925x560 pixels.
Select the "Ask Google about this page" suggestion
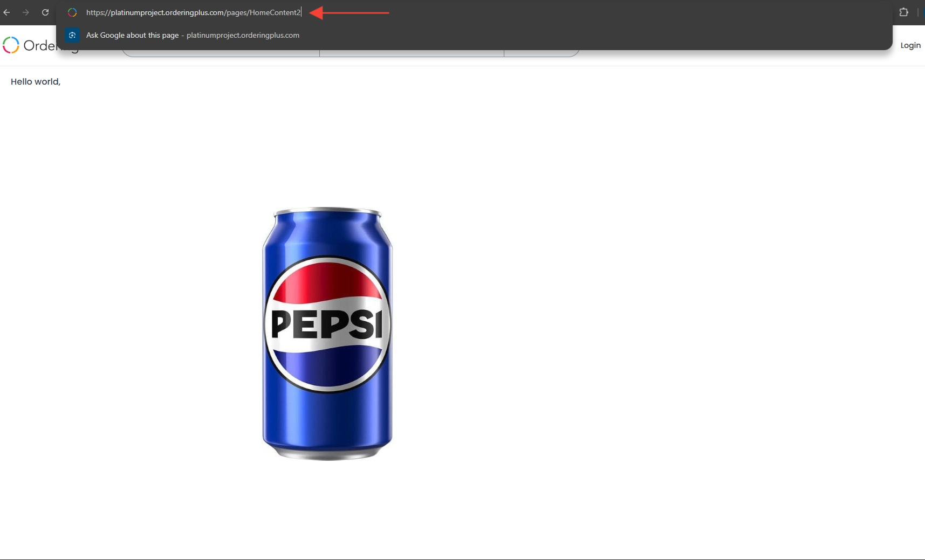click(474, 35)
